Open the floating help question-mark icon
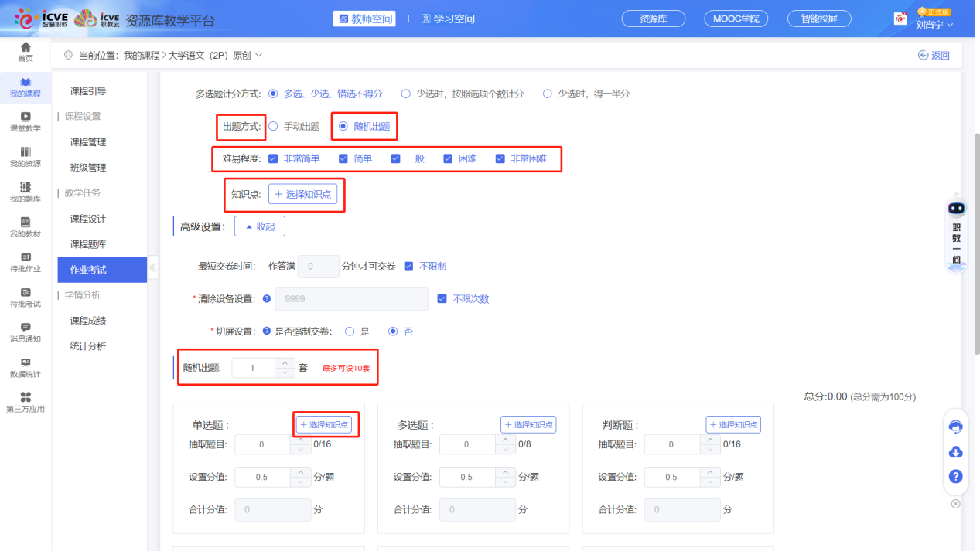This screenshot has height=551, width=980. [x=955, y=477]
